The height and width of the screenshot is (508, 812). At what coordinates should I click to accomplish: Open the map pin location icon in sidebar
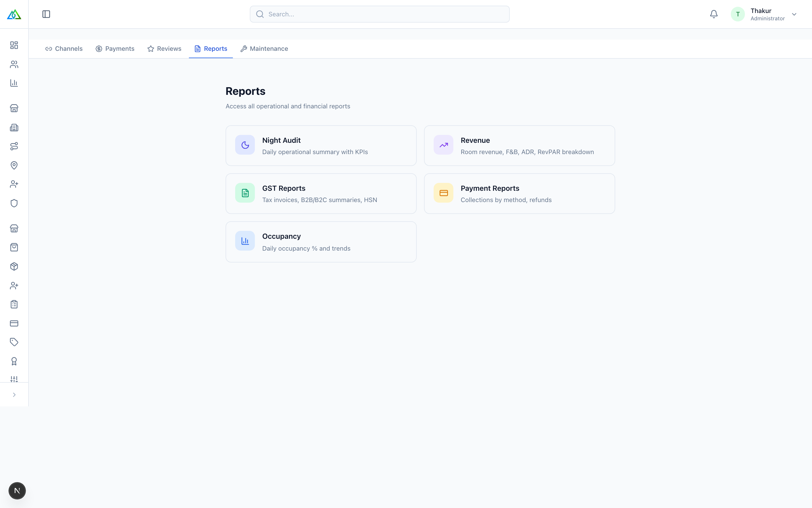[14, 165]
